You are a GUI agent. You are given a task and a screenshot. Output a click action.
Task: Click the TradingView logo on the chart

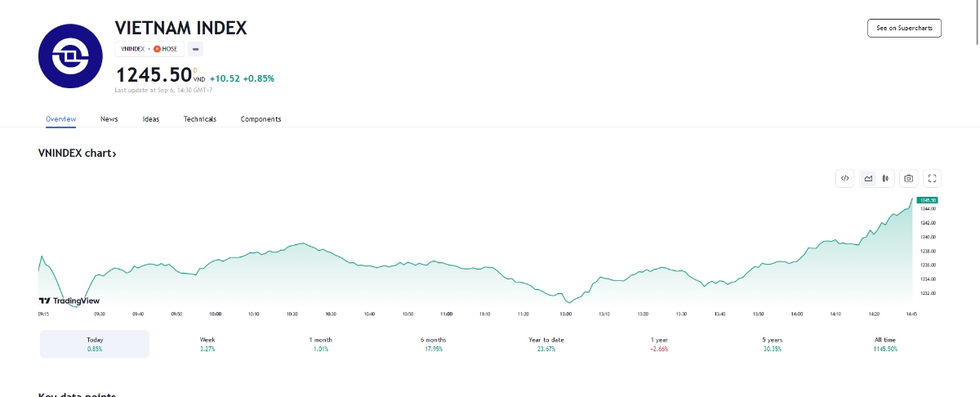[x=69, y=301]
